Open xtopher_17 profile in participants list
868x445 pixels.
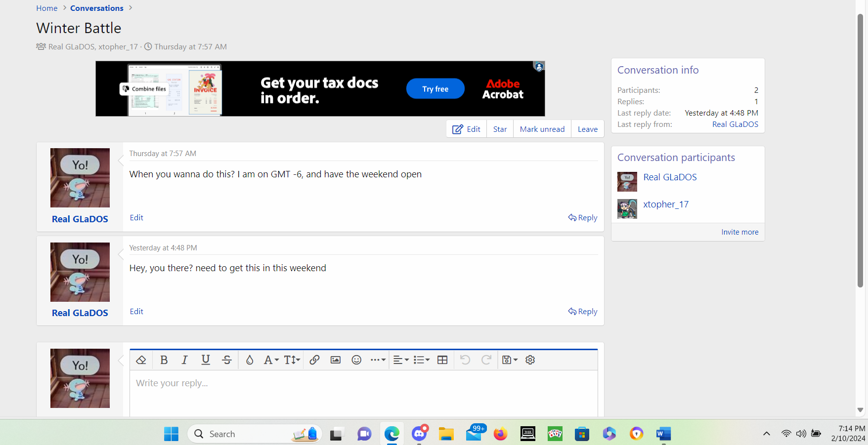[x=666, y=204]
